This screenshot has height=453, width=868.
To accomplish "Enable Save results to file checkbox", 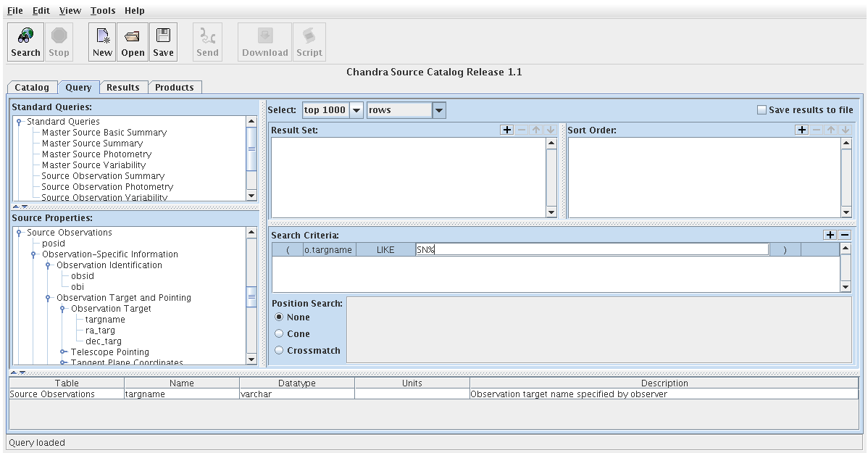I will (761, 110).
